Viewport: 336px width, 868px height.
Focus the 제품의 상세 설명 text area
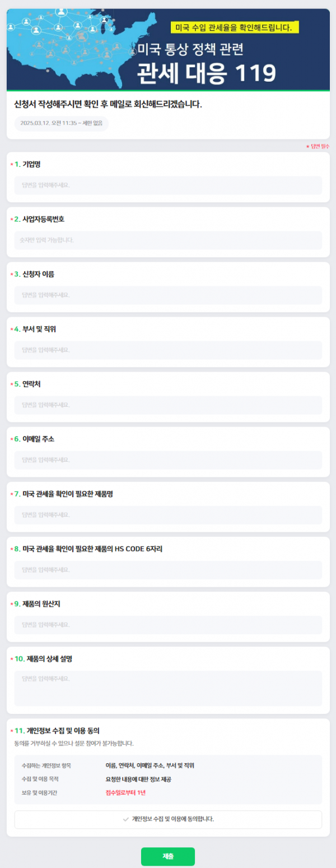coord(168,688)
